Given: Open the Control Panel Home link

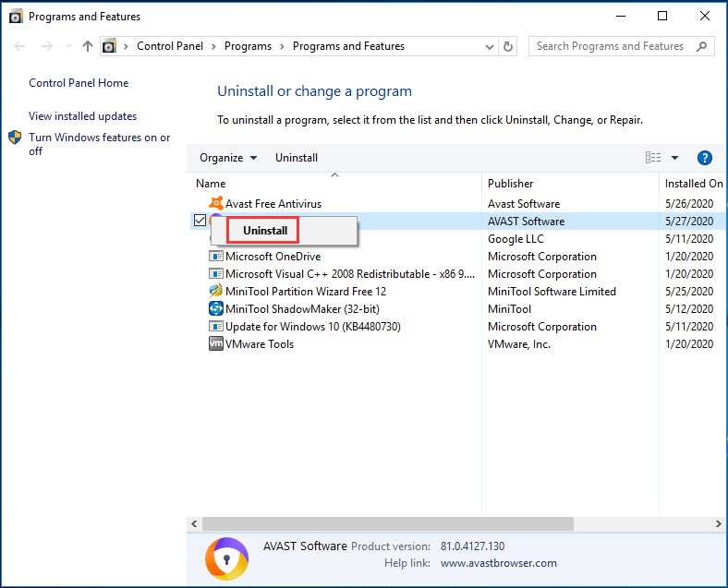Looking at the screenshot, I should click(79, 82).
